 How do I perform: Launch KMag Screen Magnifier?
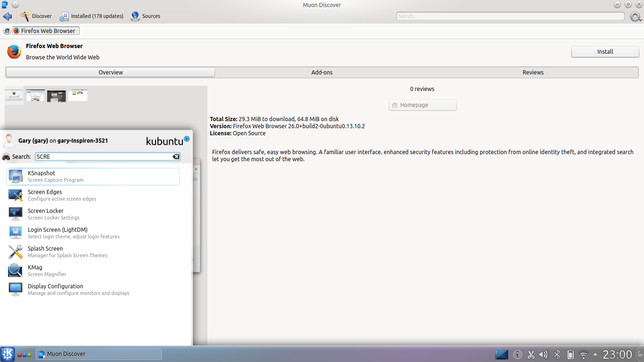click(93, 271)
